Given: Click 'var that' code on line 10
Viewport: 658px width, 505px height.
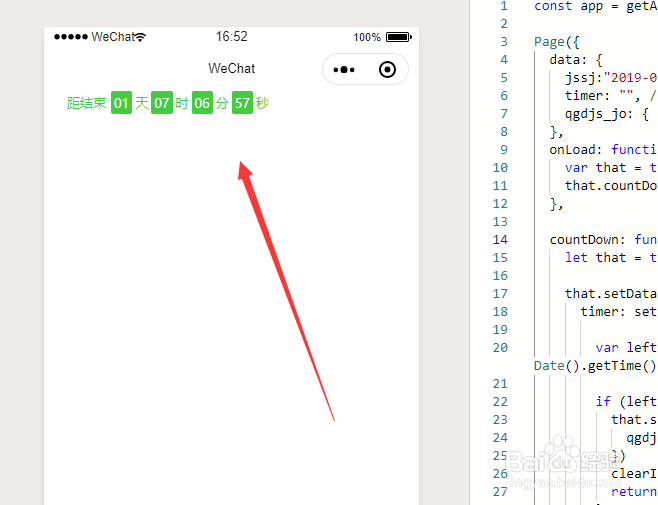Looking at the screenshot, I should pyautogui.click(x=595, y=168).
